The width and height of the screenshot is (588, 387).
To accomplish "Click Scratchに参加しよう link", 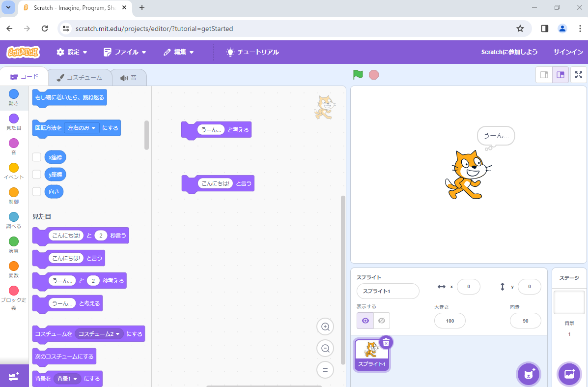I will click(x=509, y=52).
